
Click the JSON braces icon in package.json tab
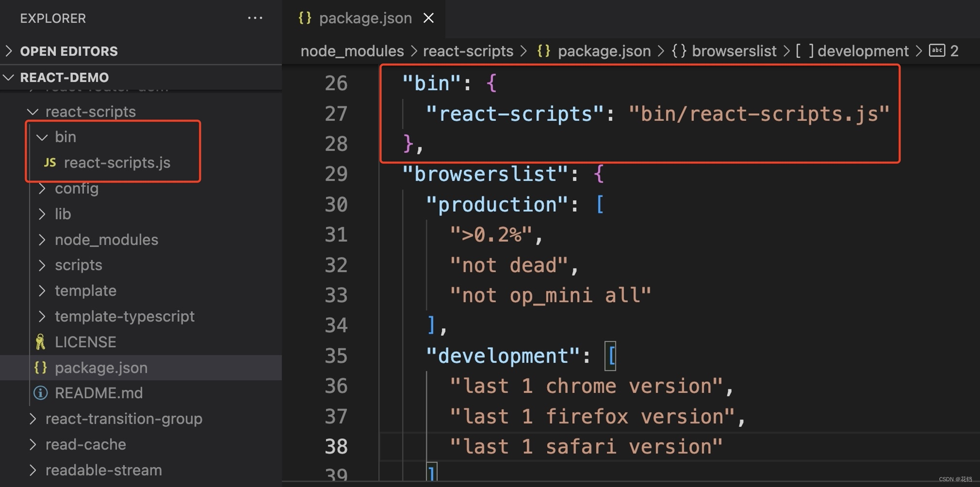pyautogui.click(x=305, y=18)
